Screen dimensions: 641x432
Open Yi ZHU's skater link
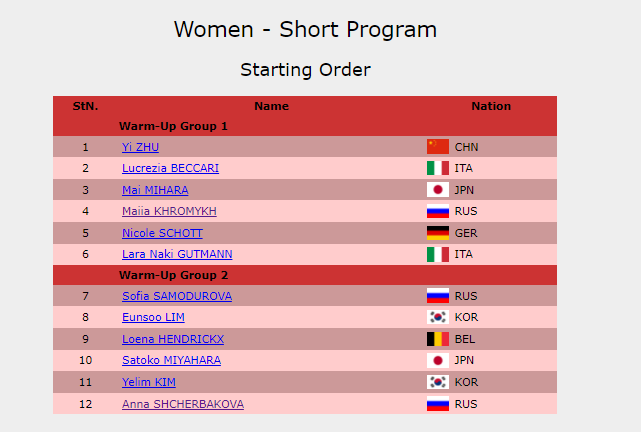(140, 147)
